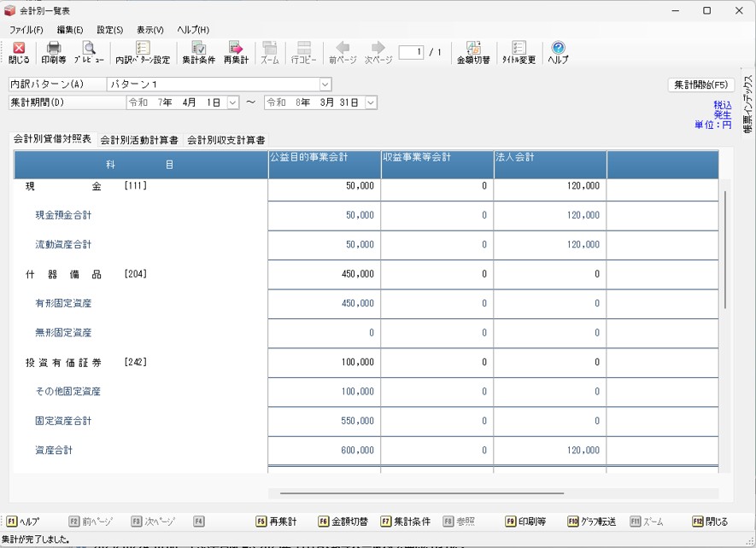Switch to 会計別活動計算書 tab

[139, 140]
